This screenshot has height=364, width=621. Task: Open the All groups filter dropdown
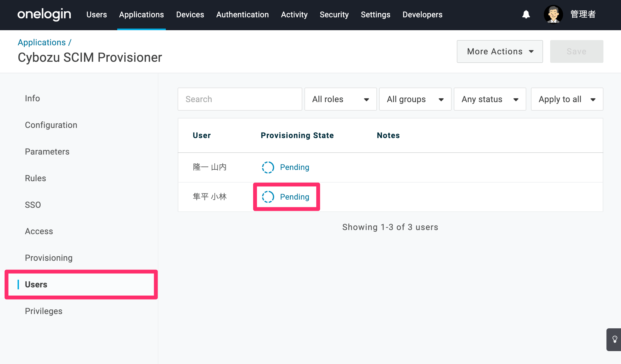point(415,99)
